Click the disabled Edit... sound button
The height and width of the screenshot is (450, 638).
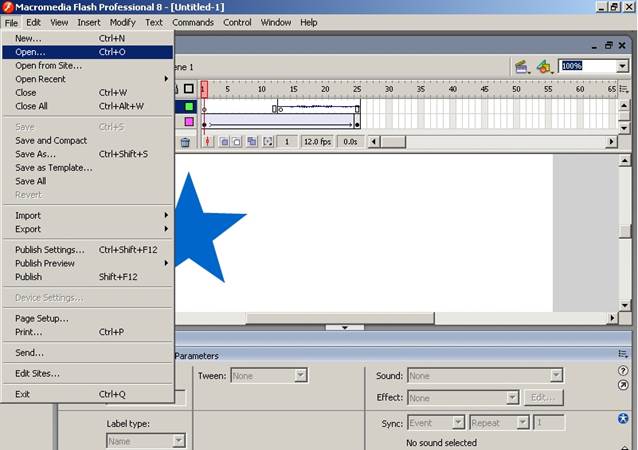tap(544, 397)
